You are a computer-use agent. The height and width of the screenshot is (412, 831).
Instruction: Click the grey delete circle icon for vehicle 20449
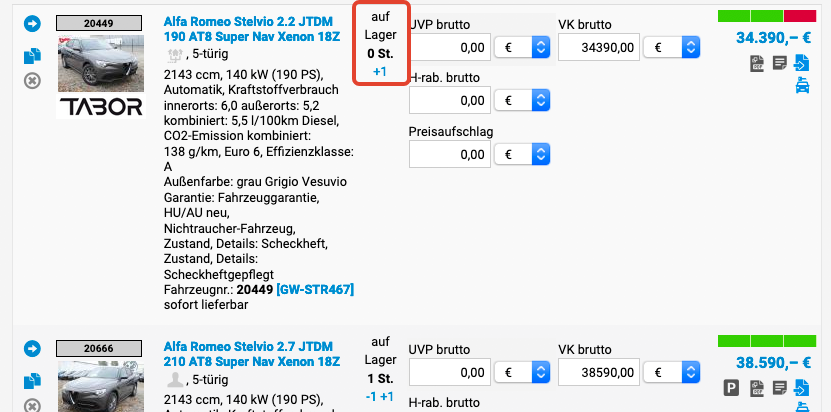[31, 79]
